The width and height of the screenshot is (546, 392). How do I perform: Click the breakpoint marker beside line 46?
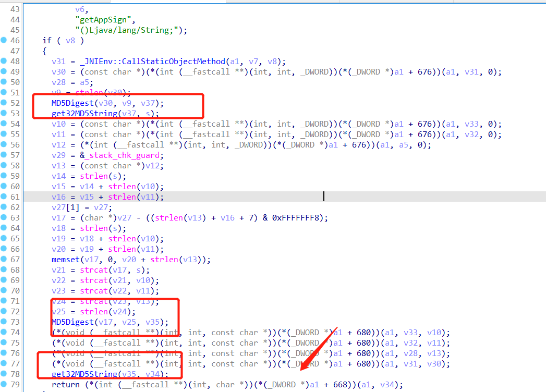(x=4, y=40)
